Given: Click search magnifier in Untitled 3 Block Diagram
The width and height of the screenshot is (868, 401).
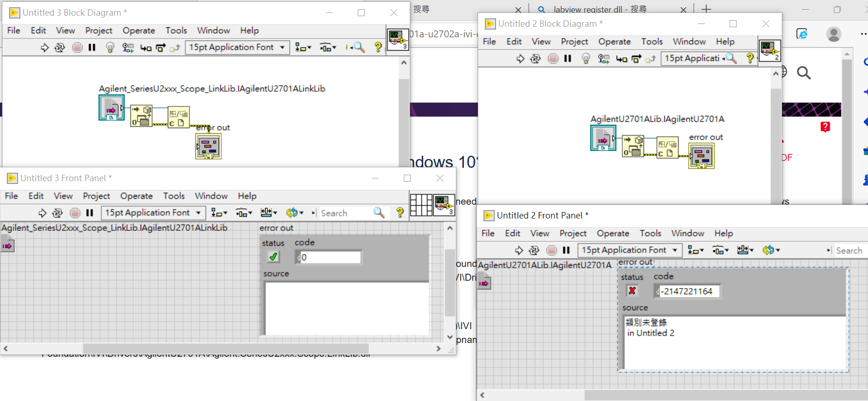Looking at the screenshot, I should pos(359,47).
